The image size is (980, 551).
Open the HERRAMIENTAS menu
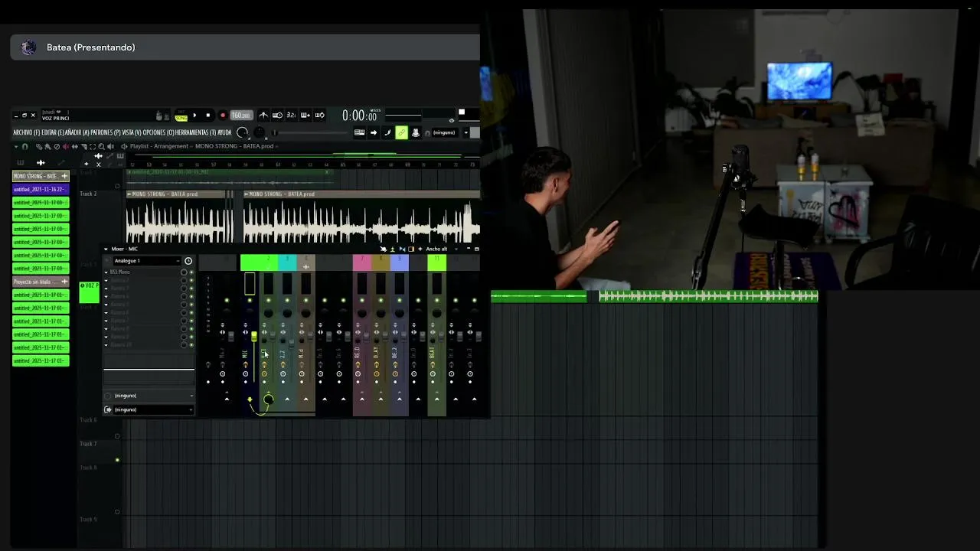click(195, 132)
